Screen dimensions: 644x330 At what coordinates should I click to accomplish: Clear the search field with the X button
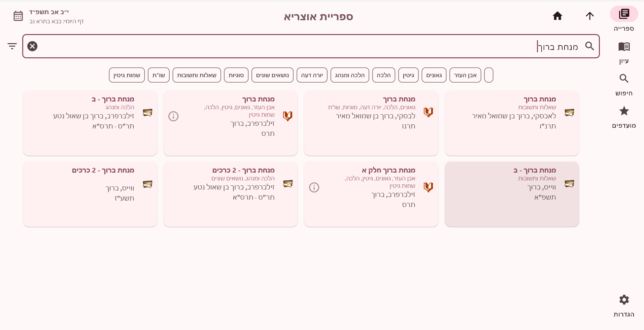pyautogui.click(x=32, y=46)
